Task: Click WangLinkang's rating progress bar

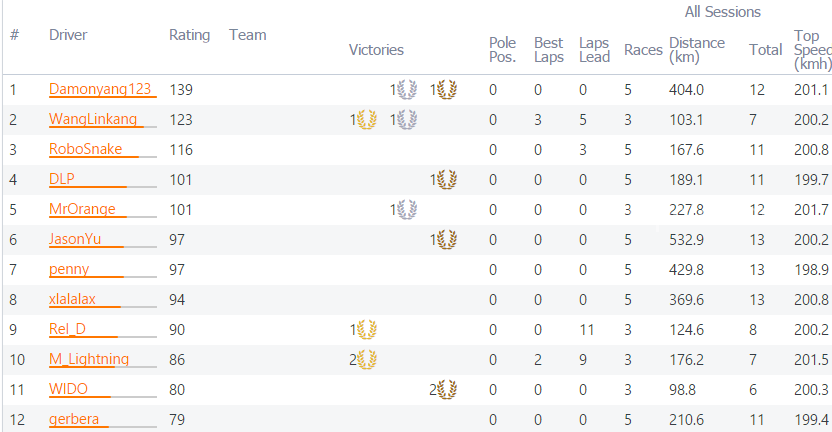Action: [x=103, y=127]
